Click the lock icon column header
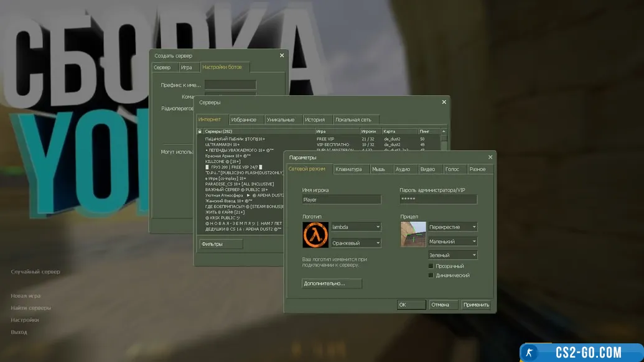The height and width of the screenshot is (362, 644). pyautogui.click(x=200, y=131)
